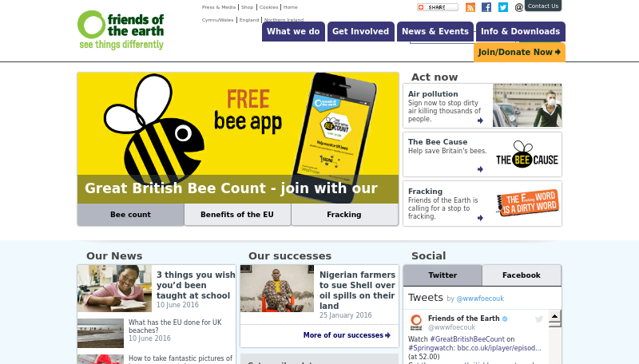Open the RSS feed icon
Image resolution: width=639 pixels, height=364 pixels.
(470, 7)
